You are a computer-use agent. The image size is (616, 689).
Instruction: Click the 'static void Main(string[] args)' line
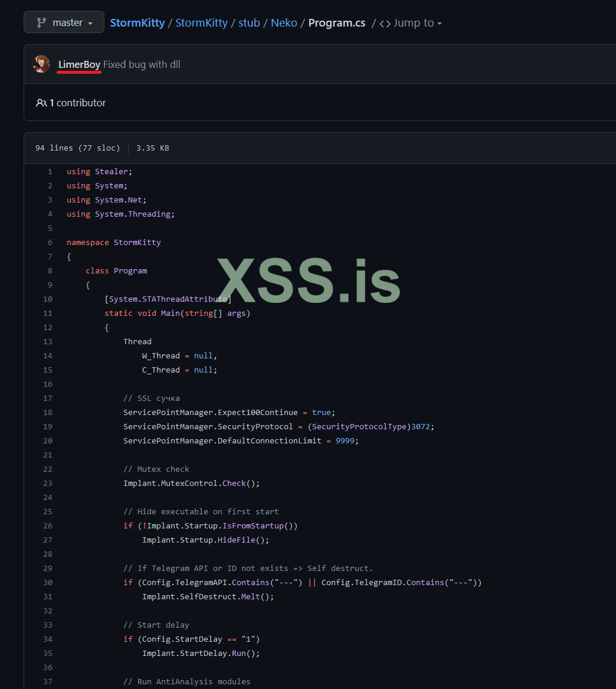click(178, 314)
